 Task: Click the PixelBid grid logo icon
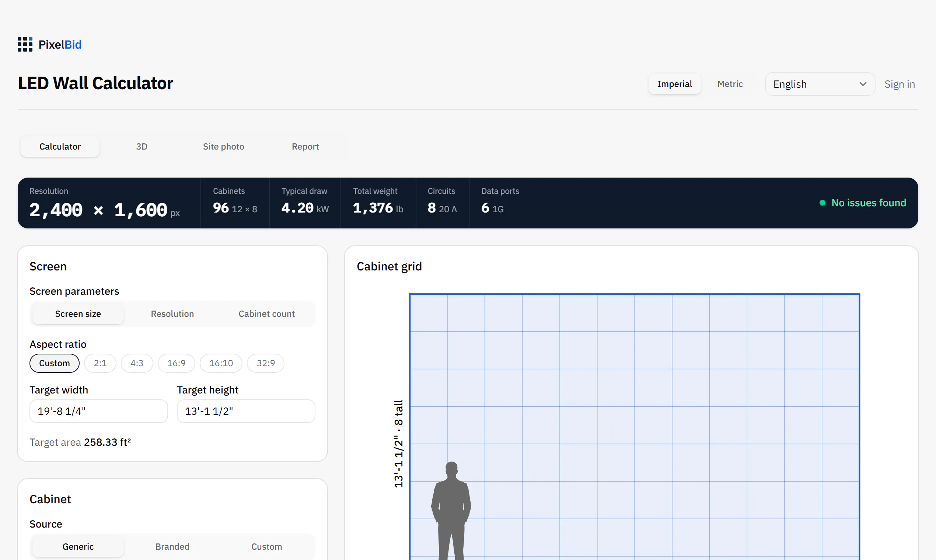25,44
